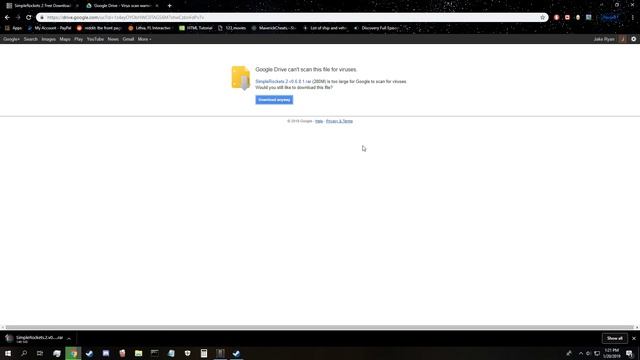
Task: Open the Apps bookmark shortcut
Action: 13,28
